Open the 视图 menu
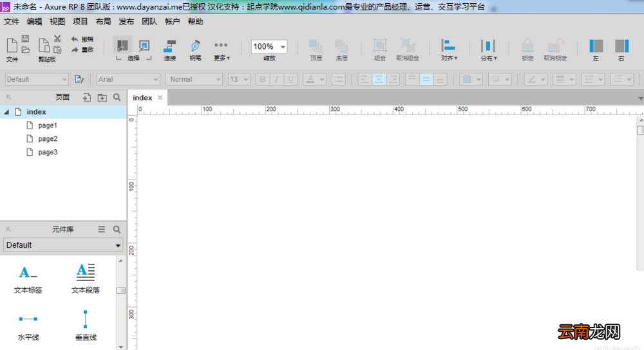This screenshot has width=644, height=350. [x=57, y=22]
